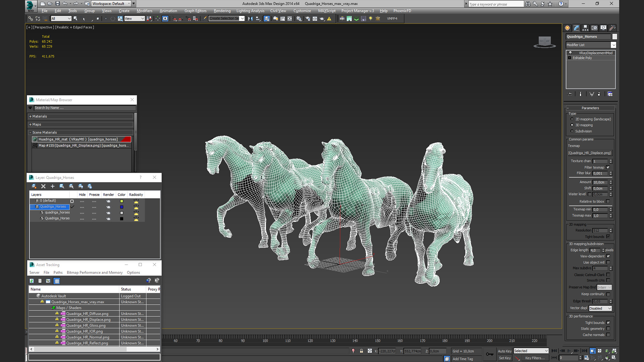
Task: Click the Selection Lock padlock icon
Action: coord(361,351)
